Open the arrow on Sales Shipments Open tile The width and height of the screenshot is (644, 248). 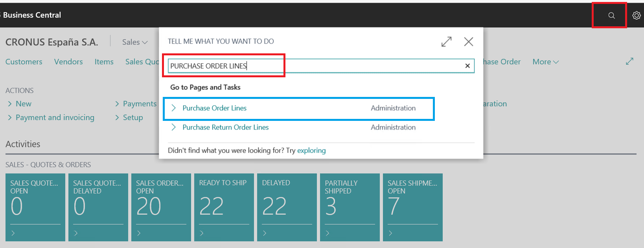(390, 233)
